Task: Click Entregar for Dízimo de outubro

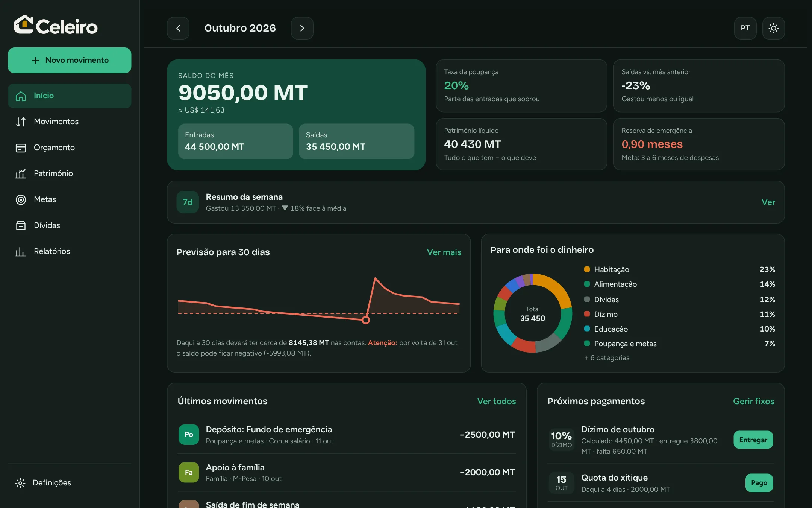Action: pos(753,440)
